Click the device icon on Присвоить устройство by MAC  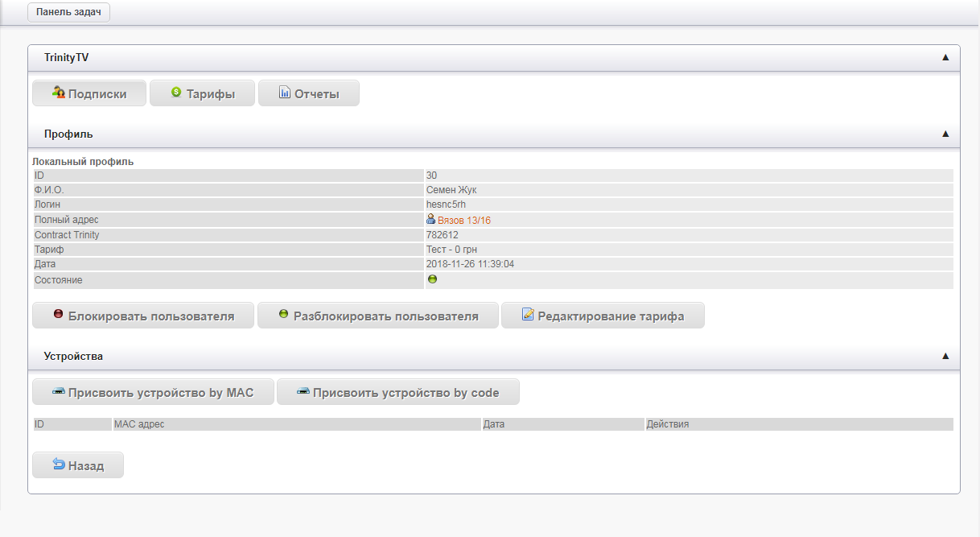[x=58, y=392]
